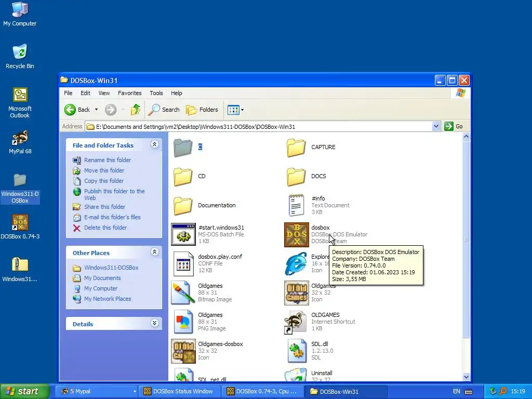
Task: Click the magnifier icon in system tray
Action: click(x=503, y=392)
